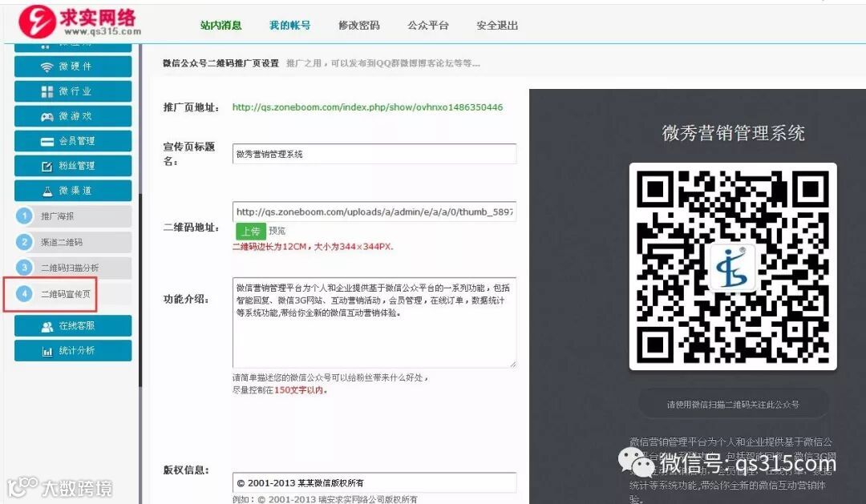This screenshot has width=866, height=504.
Task: Click the 求实网络 logo
Action: pyautogui.click(x=79, y=21)
